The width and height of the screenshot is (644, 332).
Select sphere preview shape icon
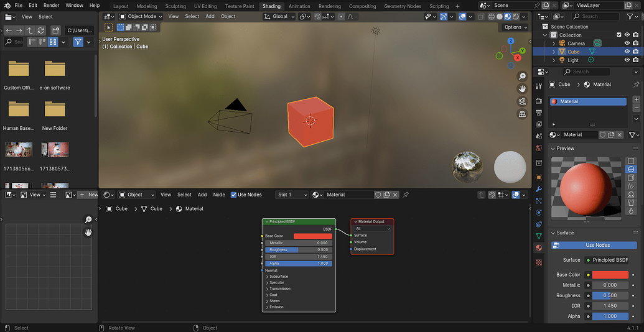tap(631, 169)
